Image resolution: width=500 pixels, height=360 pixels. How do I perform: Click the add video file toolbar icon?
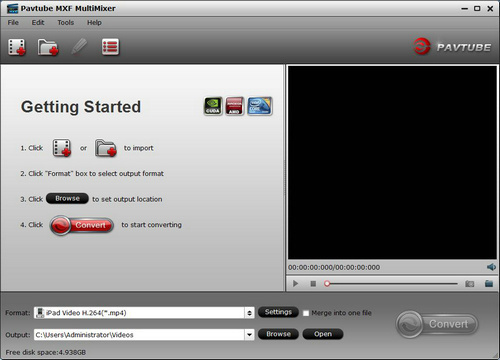click(x=17, y=47)
